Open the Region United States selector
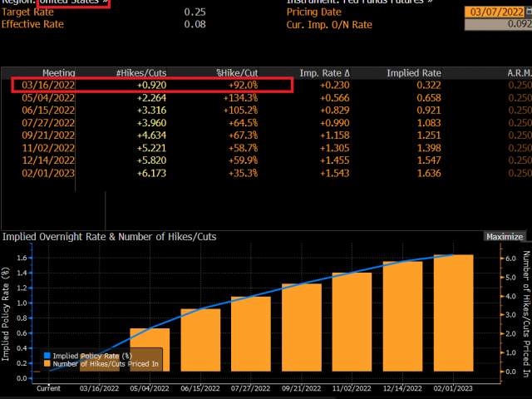 coord(76,2)
